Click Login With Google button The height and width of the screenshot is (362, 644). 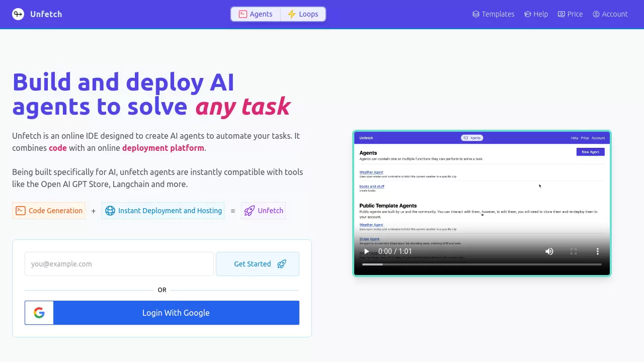[162, 313]
